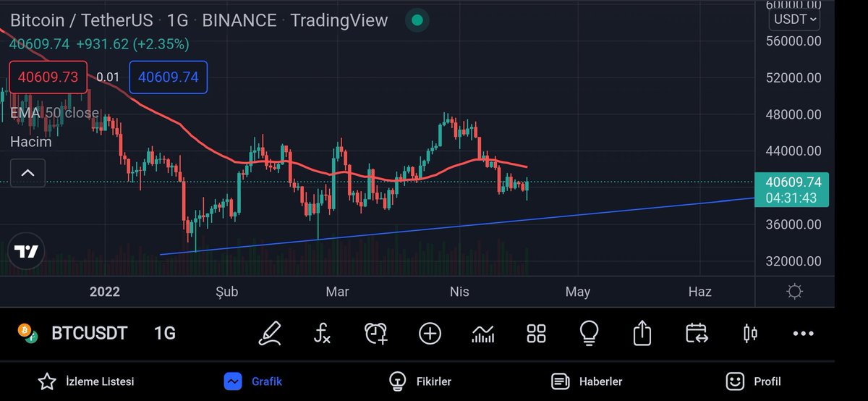Select the Hacim volume indicator label

click(x=30, y=142)
